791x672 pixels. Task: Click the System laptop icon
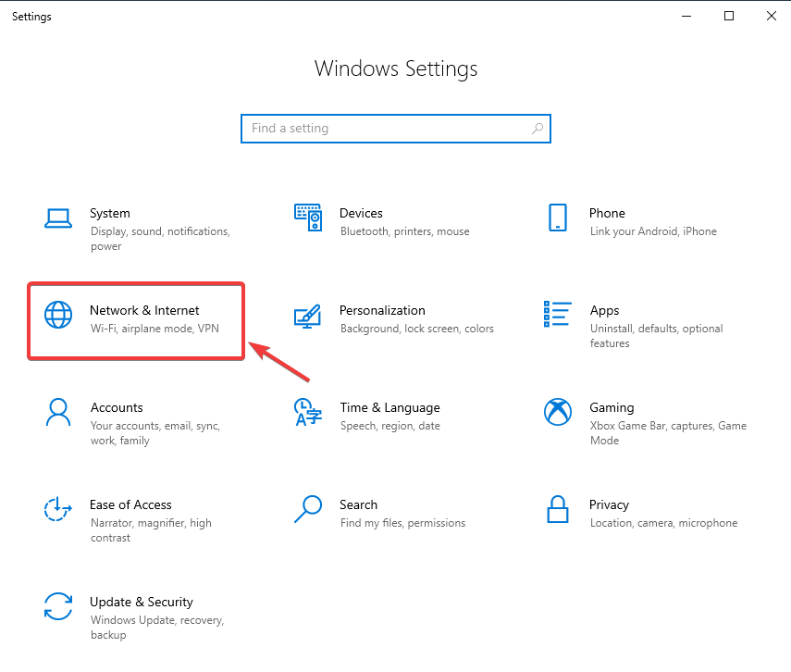(x=58, y=218)
